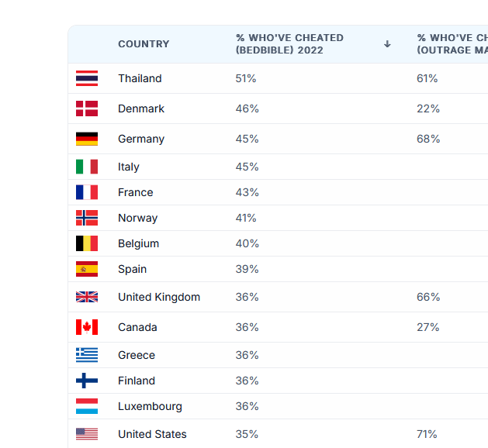Select the Belgium country name
Viewport: 488px width, 448px height.
point(139,243)
